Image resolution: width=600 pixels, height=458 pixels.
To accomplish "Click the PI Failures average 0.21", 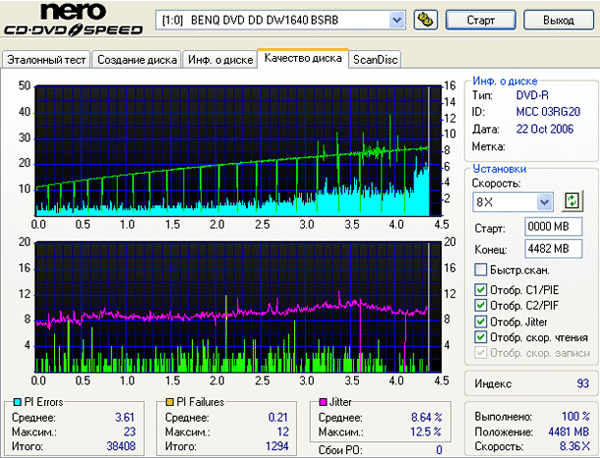I will point(278,417).
